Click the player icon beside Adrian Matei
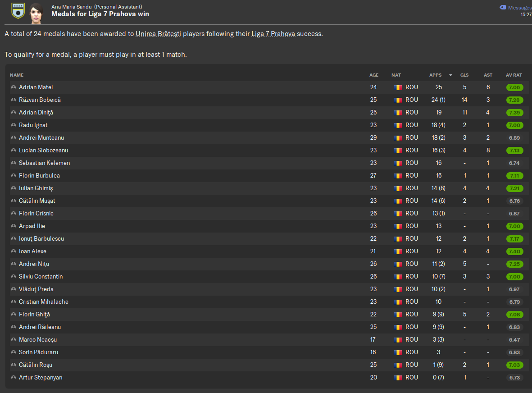 point(14,87)
